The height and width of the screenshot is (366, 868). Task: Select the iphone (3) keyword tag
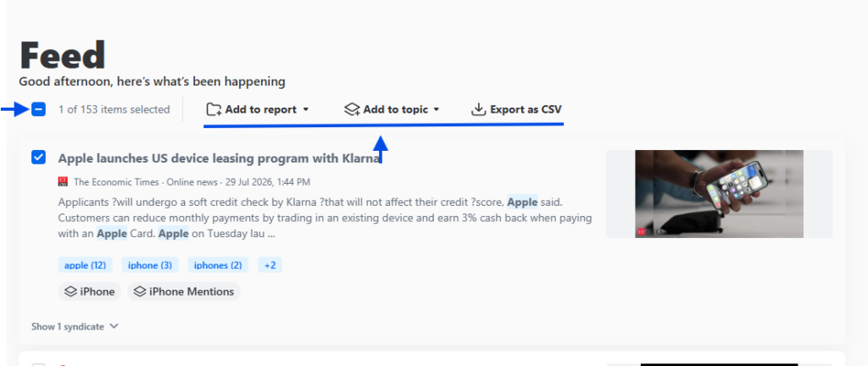point(150,265)
